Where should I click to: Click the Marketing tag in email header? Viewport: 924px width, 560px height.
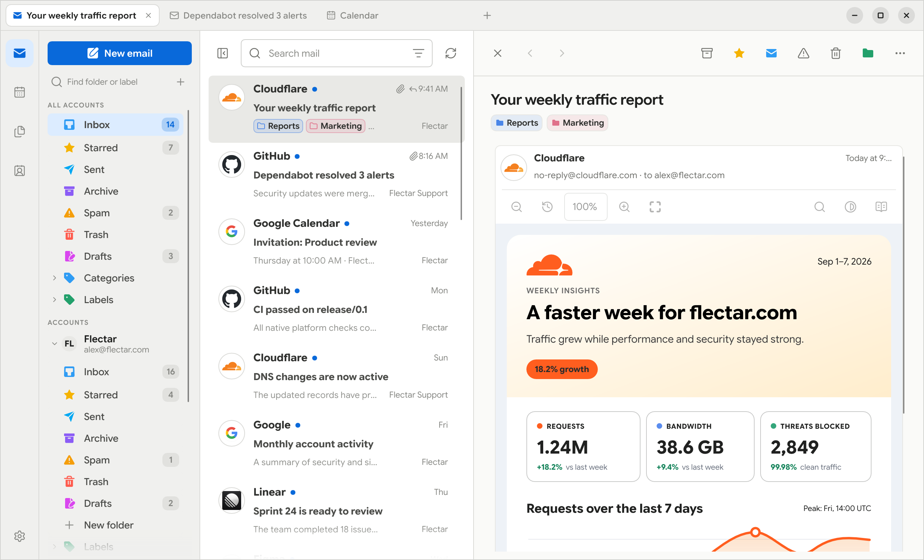(x=577, y=123)
